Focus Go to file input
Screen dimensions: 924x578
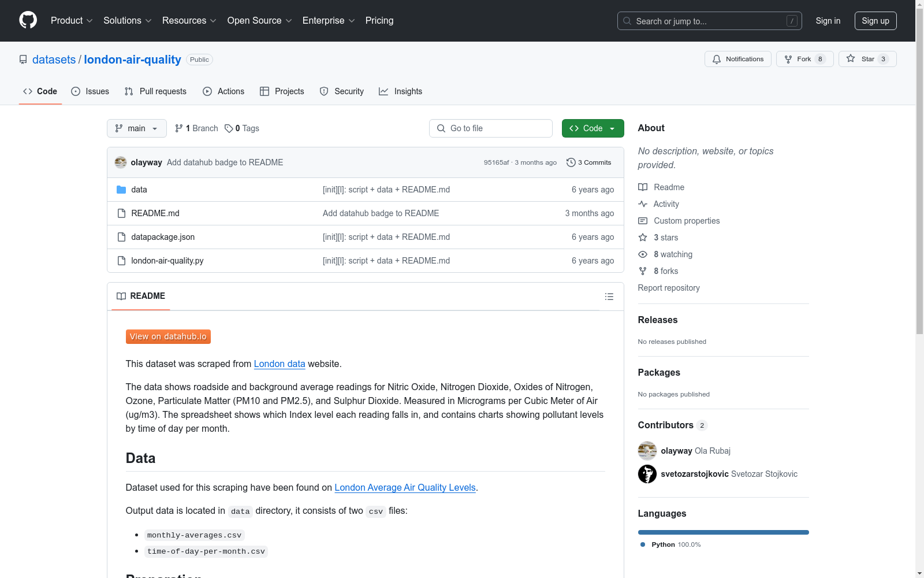coord(491,128)
